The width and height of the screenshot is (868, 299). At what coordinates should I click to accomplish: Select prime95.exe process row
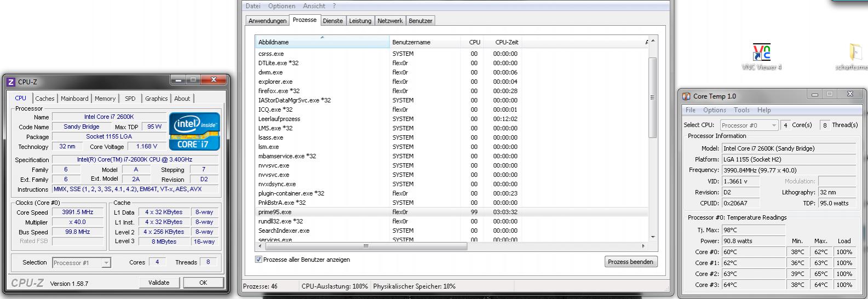click(452, 212)
